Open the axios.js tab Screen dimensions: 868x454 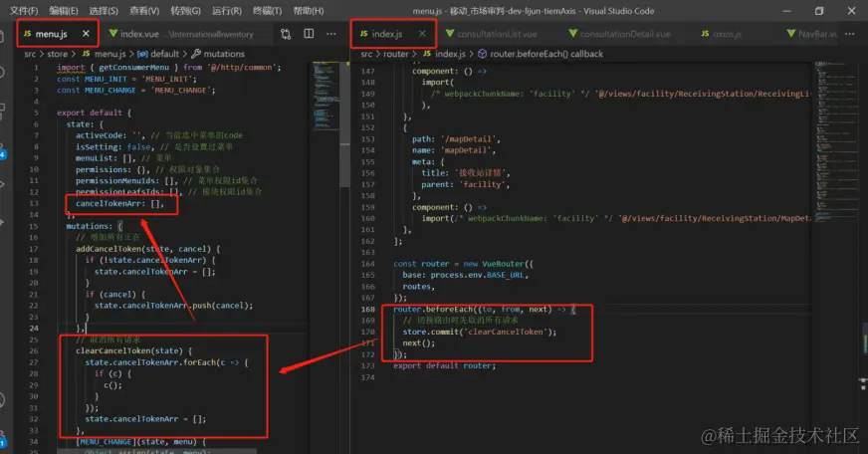[x=721, y=34]
